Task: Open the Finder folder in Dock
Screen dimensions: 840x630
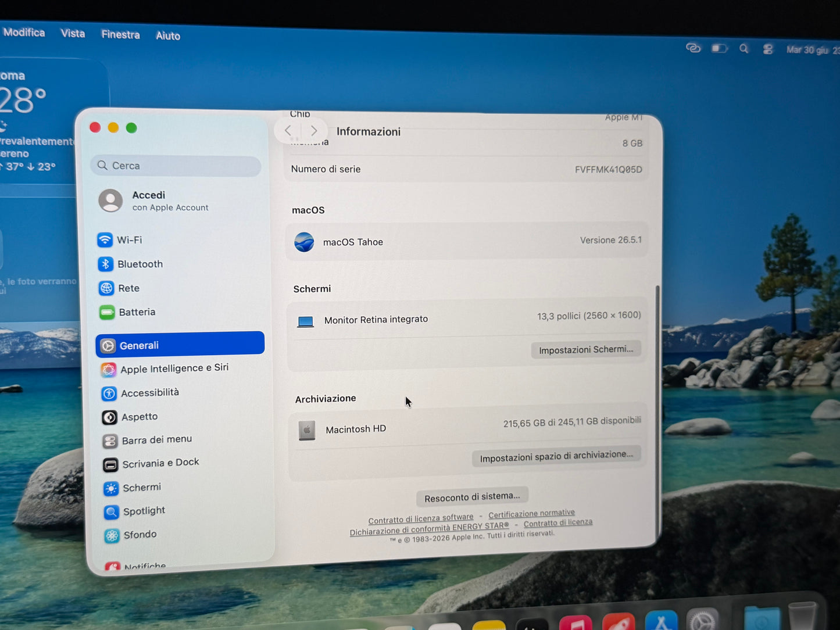Action: coord(762,618)
